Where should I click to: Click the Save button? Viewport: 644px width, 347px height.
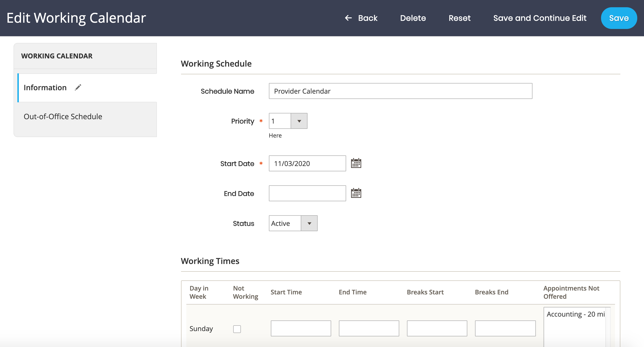(619, 18)
